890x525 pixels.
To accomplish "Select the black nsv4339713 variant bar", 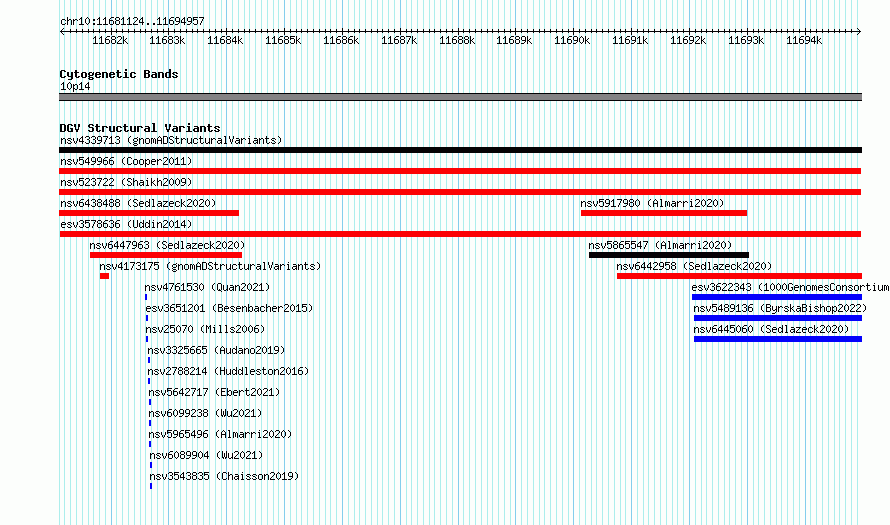I will (460, 150).
